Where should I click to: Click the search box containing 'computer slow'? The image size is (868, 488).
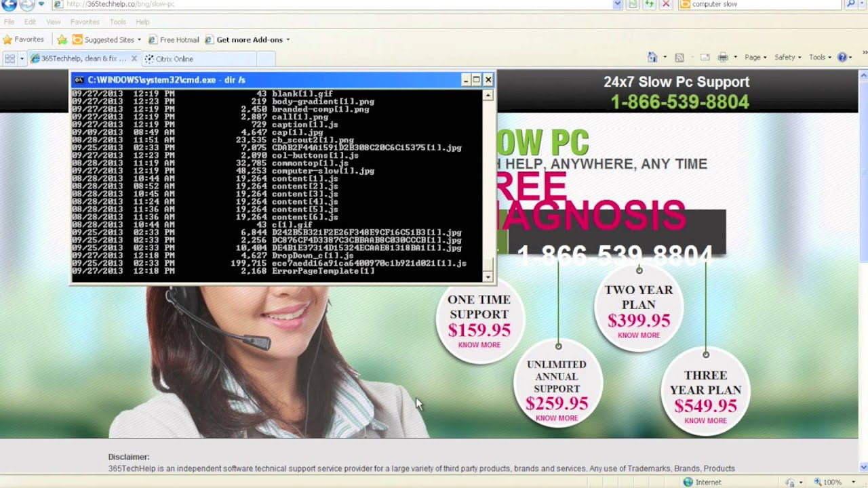759,4
